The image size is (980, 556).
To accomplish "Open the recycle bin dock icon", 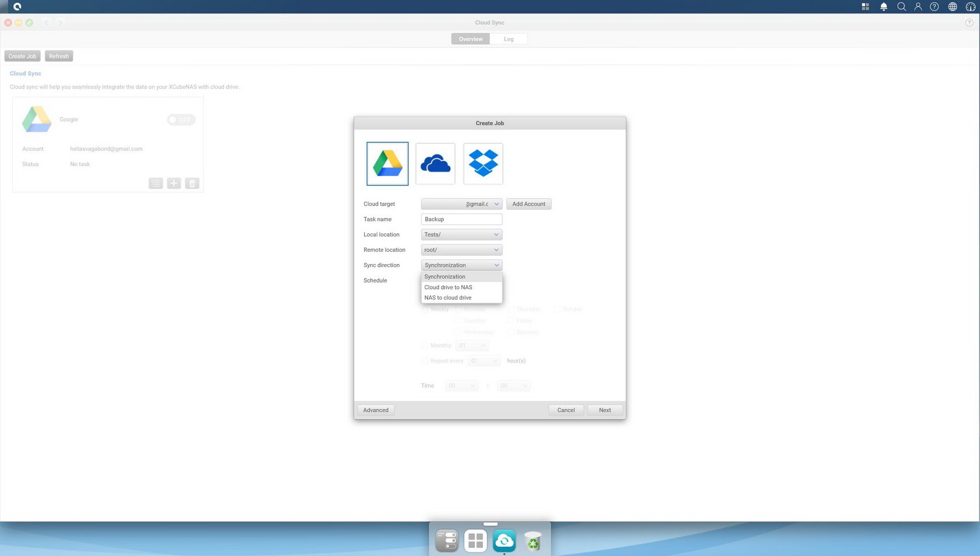I will [533, 540].
